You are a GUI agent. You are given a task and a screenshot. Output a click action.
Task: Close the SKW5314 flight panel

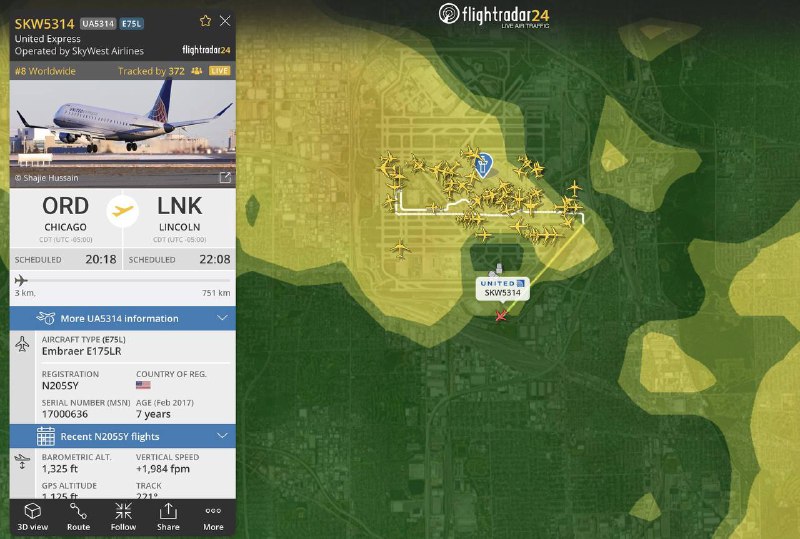click(x=225, y=21)
